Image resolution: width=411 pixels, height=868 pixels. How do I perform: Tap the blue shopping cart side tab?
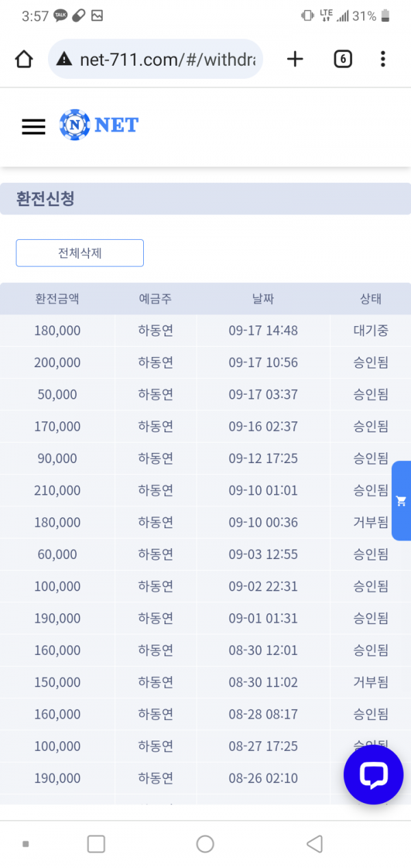pos(401,501)
